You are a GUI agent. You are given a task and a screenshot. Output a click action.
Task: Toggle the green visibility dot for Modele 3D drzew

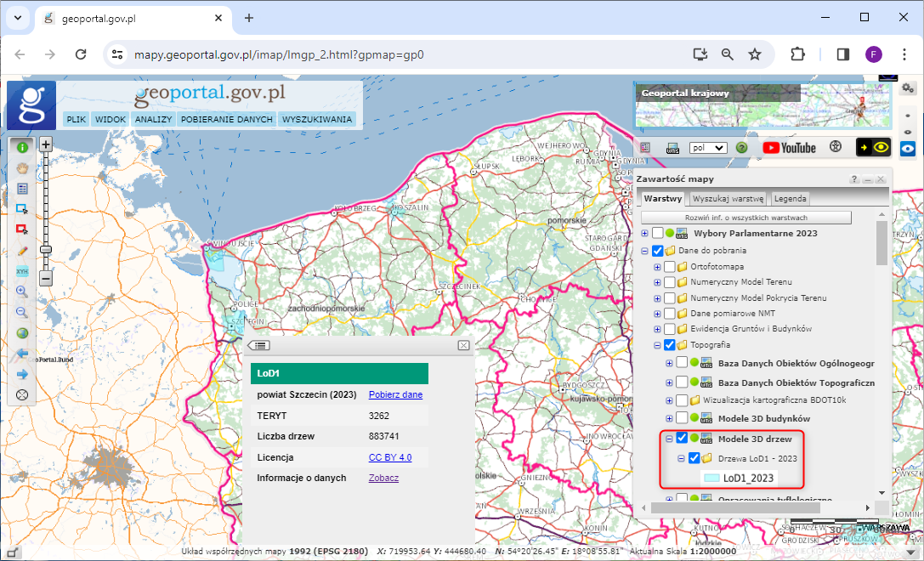tap(694, 439)
